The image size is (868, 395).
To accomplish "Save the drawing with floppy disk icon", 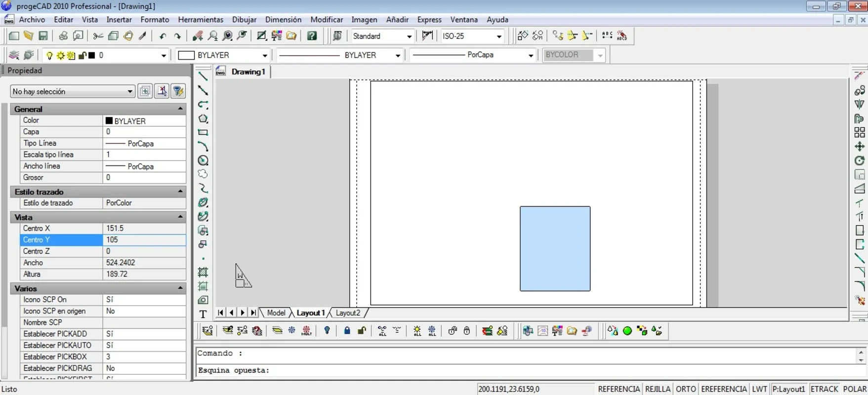I will 43,36.
